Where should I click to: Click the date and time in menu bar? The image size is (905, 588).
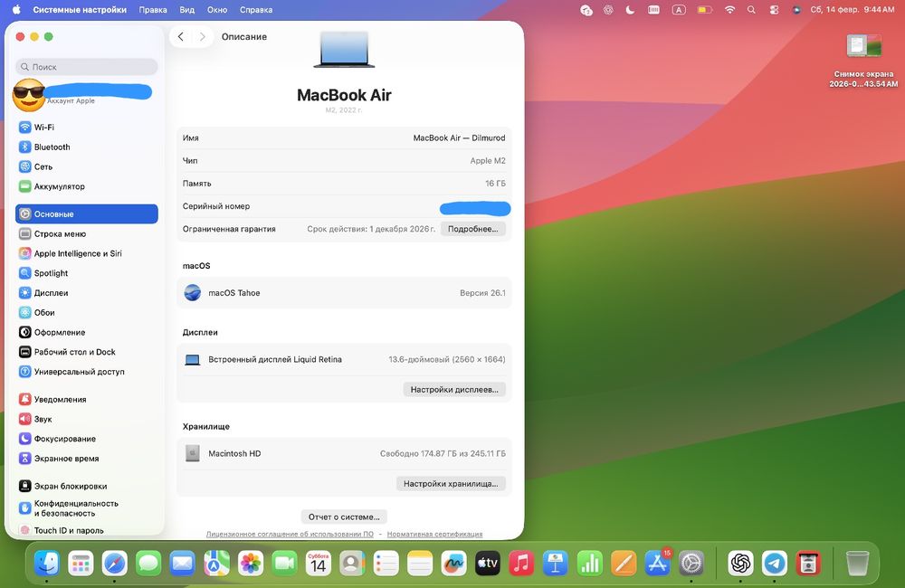pos(852,10)
